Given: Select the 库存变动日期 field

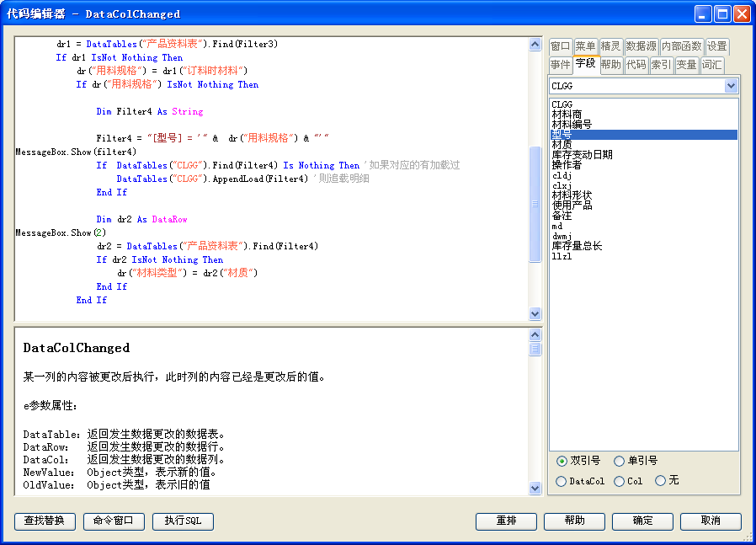Looking at the screenshot, I should point(644,155).
